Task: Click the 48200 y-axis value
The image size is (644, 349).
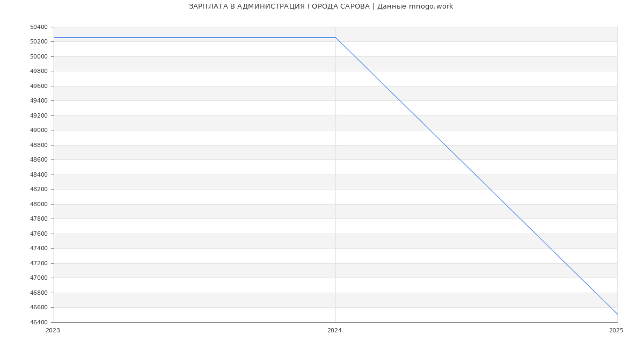Action: click(x=39, y=190)
